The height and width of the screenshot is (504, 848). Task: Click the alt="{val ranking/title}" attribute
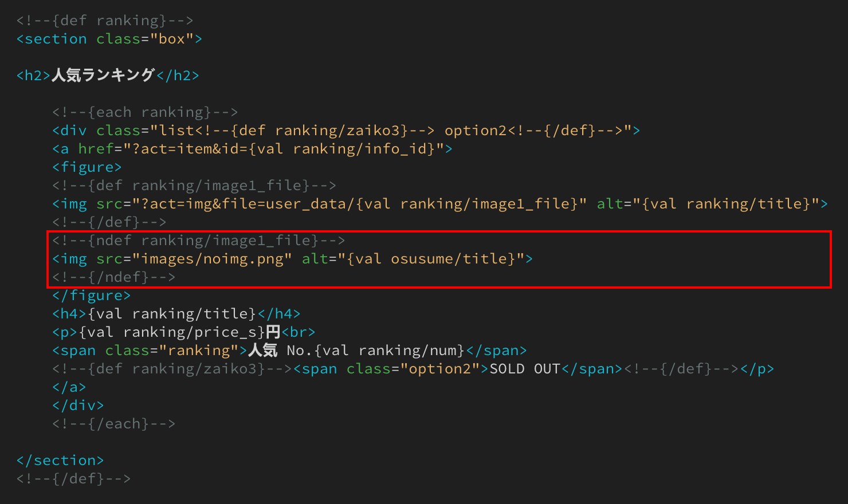(708, 204)
